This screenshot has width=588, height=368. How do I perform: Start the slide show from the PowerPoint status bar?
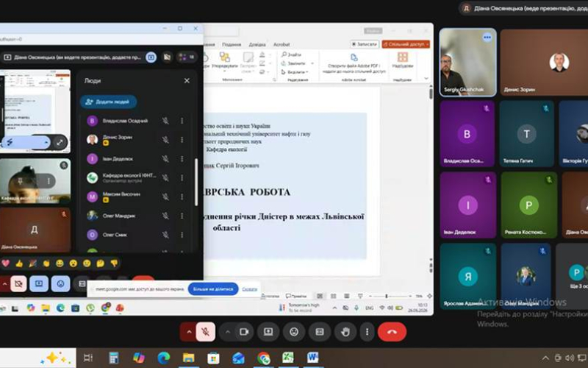(x=360, y=297)
